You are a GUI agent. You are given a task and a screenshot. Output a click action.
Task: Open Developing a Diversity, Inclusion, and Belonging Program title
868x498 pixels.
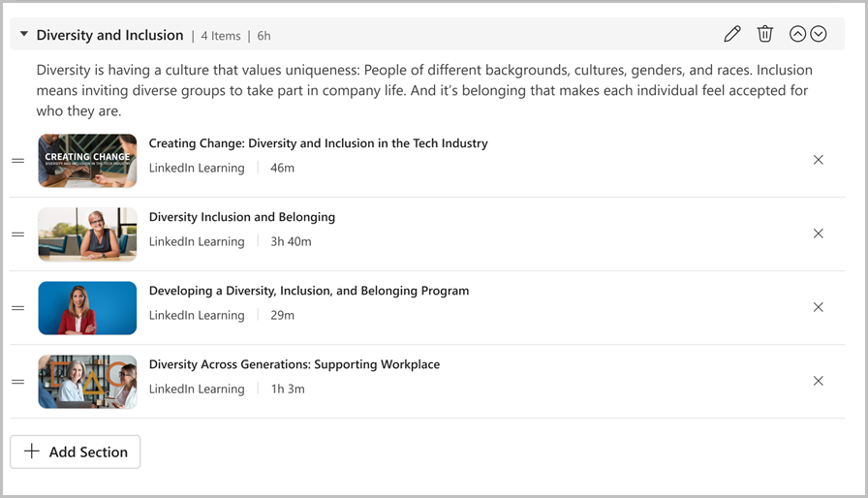(x=309, y=291)
